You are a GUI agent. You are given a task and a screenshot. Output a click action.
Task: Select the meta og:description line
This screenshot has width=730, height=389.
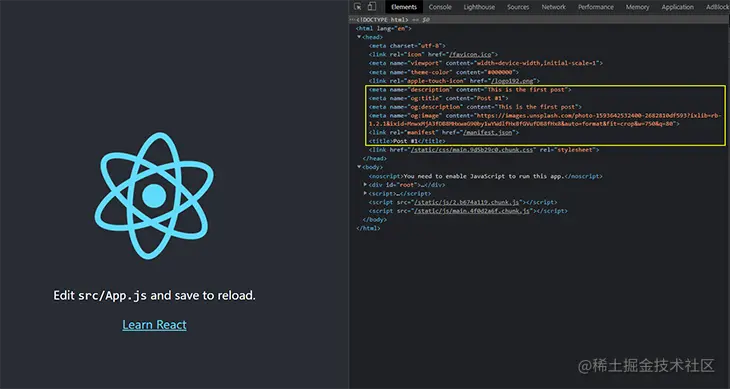475,107
